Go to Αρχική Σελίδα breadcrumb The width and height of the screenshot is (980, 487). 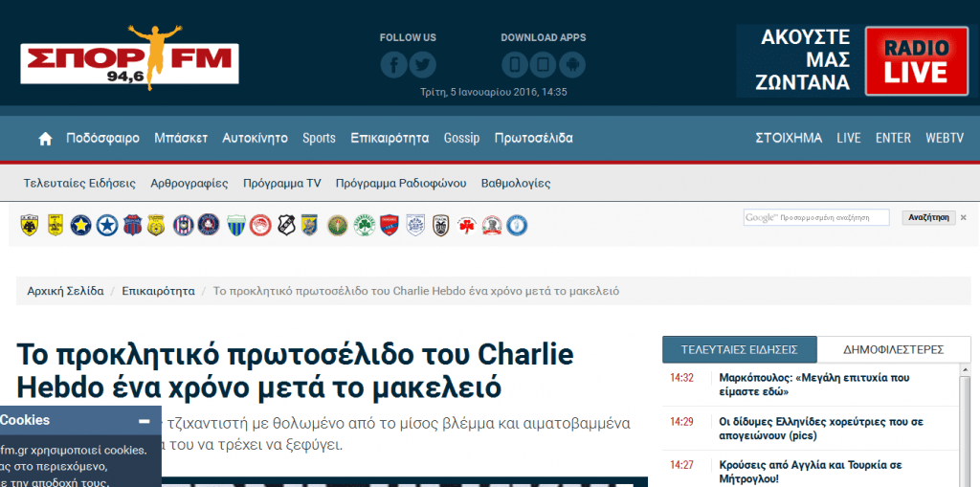click(66, 291)
